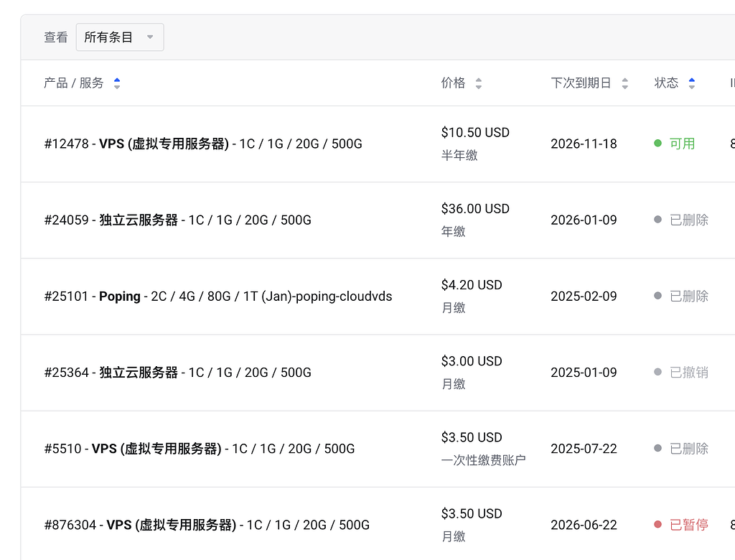The image size is (735, 560).
Task: Click the 查看 label
Action: coord(56,37)
